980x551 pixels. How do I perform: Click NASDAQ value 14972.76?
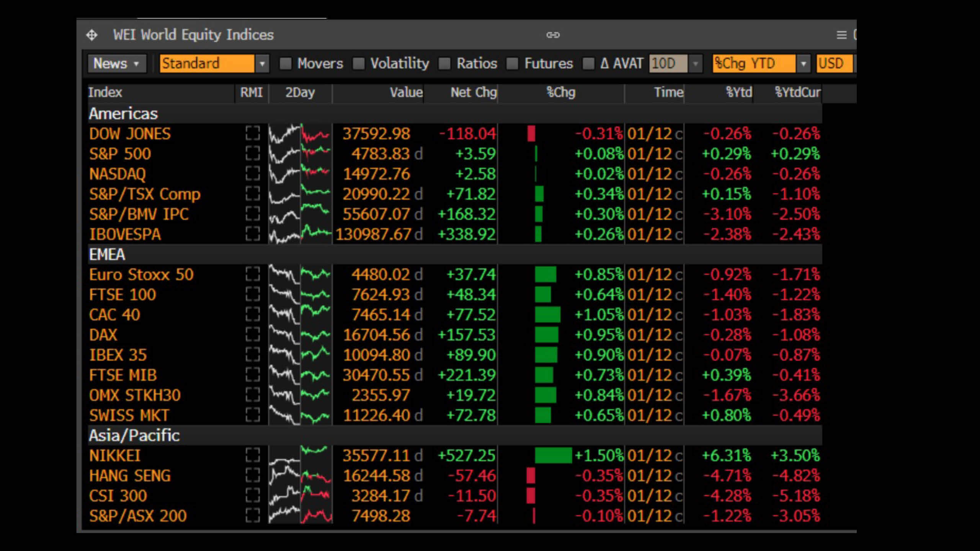pyautogui.click(x=376, y=174)
